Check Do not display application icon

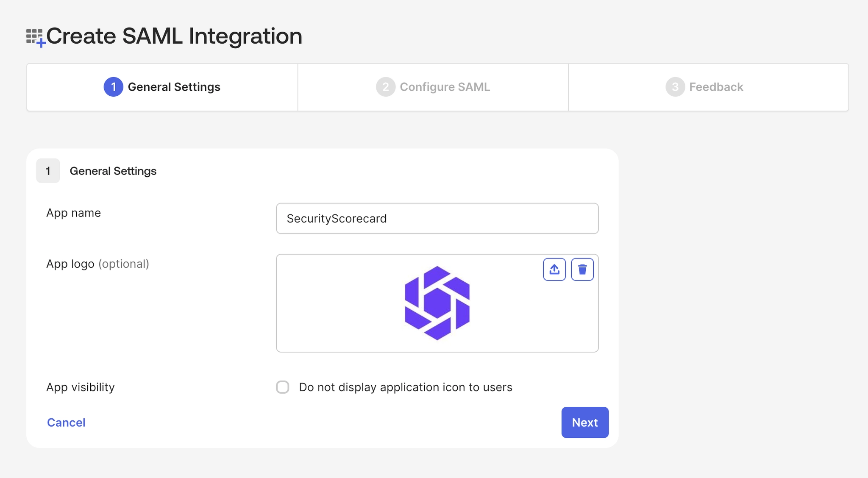[x=283, y=387]
